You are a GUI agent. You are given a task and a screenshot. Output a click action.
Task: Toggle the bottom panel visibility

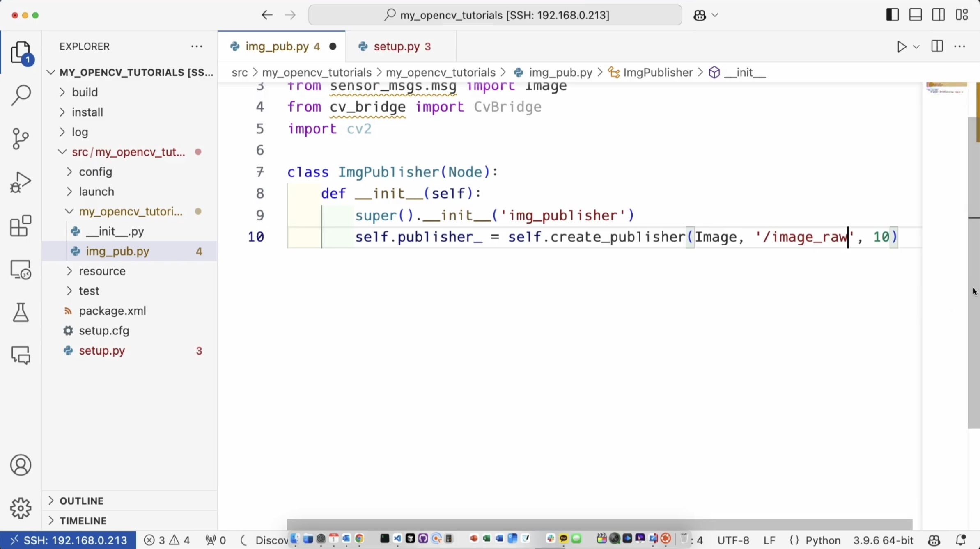tap(916, 15)
